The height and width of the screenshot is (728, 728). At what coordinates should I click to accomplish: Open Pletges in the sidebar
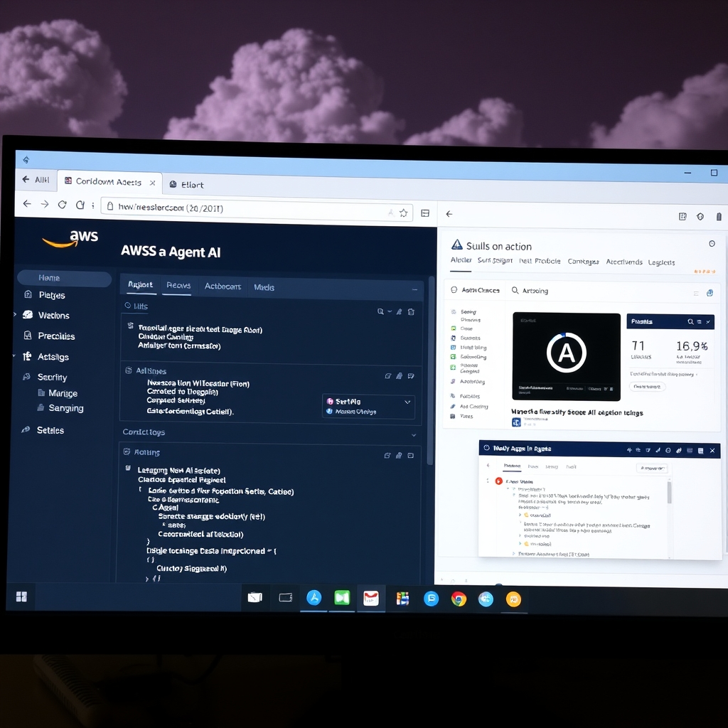coord(51,295)
